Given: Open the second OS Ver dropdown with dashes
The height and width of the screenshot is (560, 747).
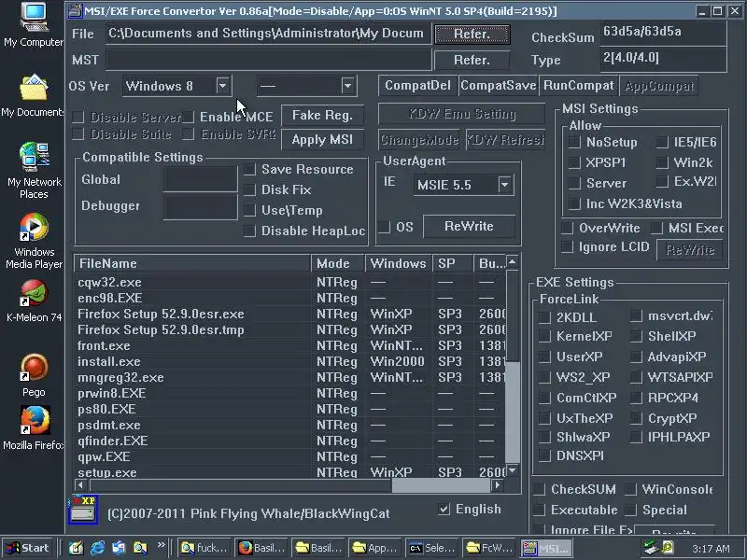Looking at the screenshot, I should (348, 86).
